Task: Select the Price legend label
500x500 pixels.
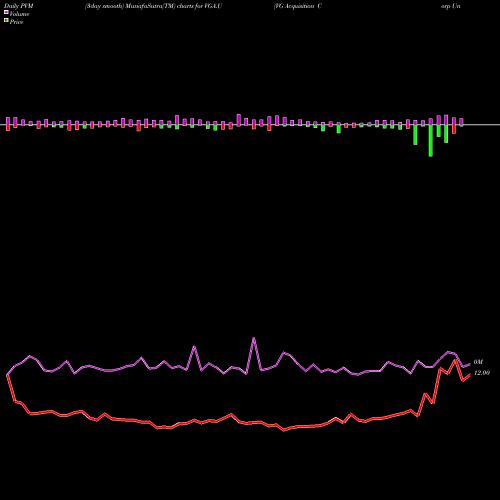Action: point(16,22)
